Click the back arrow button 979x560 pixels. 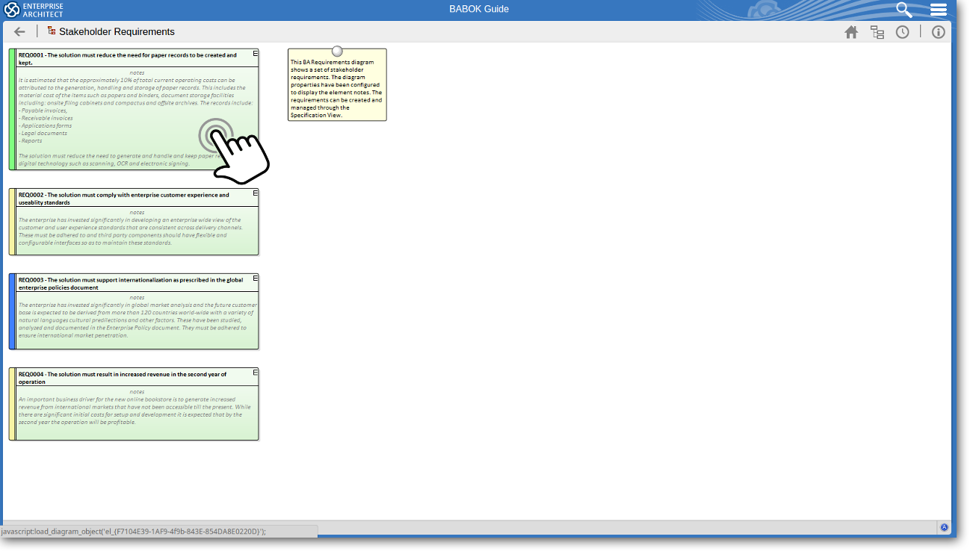(19, 31)
